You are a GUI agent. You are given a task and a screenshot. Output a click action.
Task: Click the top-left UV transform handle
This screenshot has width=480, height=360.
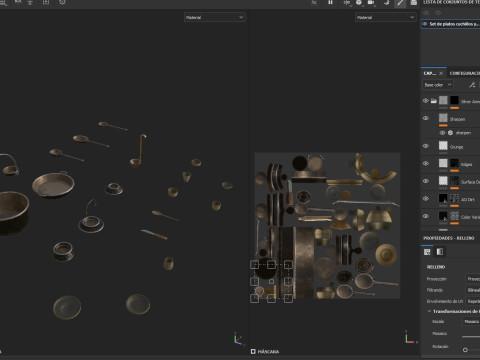(254, 265)
